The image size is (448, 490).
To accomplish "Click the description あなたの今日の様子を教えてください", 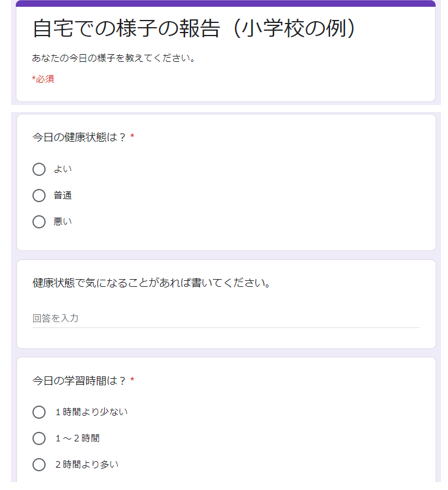I will point(113,58).
